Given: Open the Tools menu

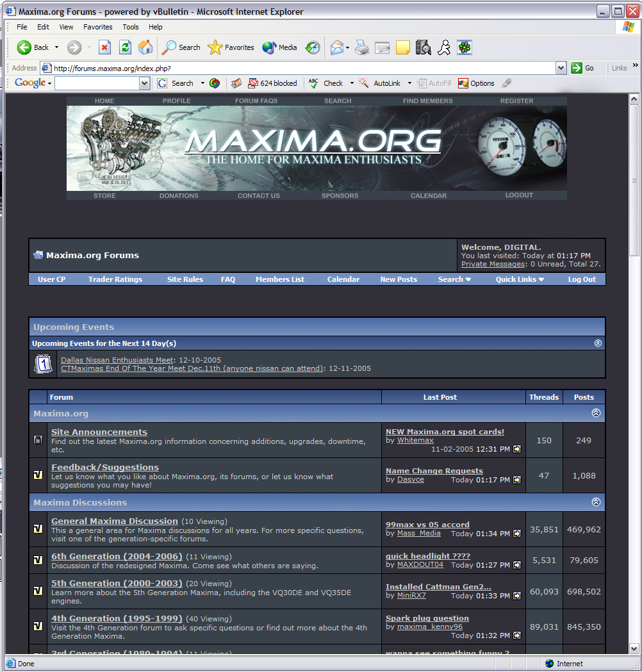Looking at the screenshot, I should (131, 27).
